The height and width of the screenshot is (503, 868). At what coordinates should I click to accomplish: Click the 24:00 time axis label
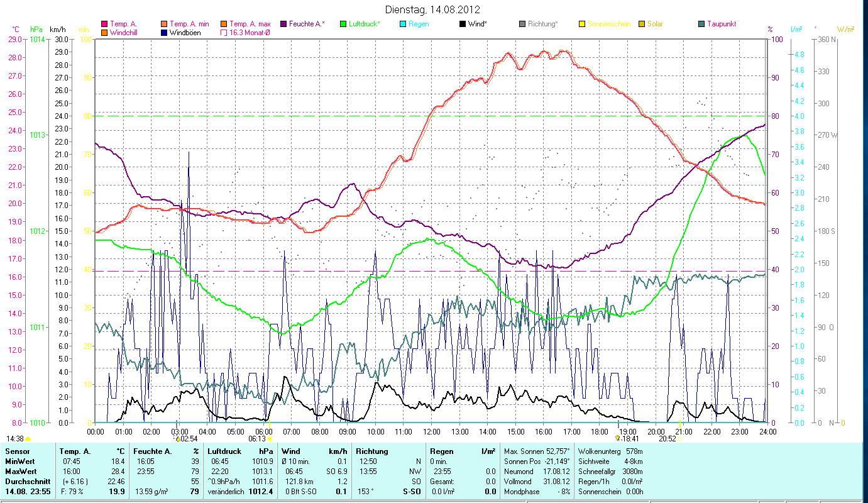tap(767, 431)
